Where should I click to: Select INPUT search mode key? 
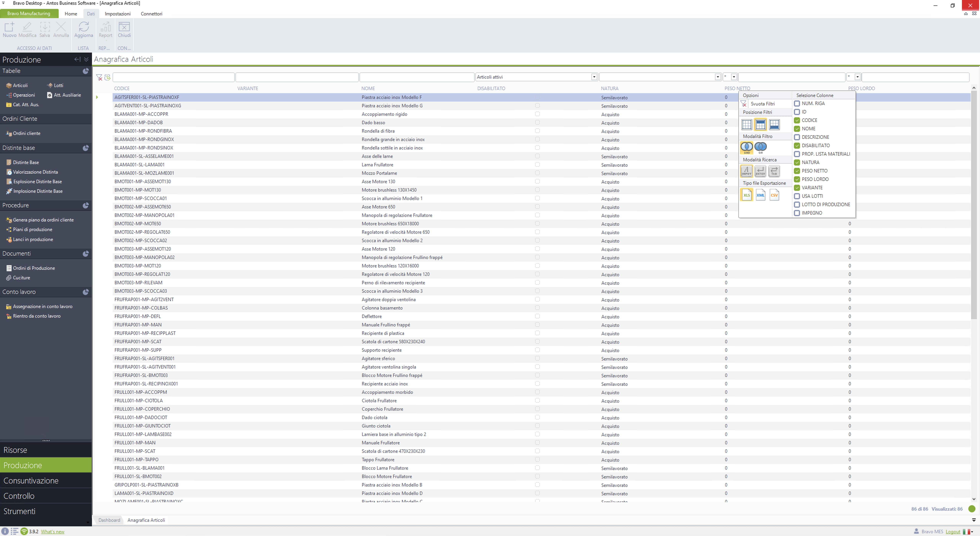pyautogui.click(x=746, y=171)
